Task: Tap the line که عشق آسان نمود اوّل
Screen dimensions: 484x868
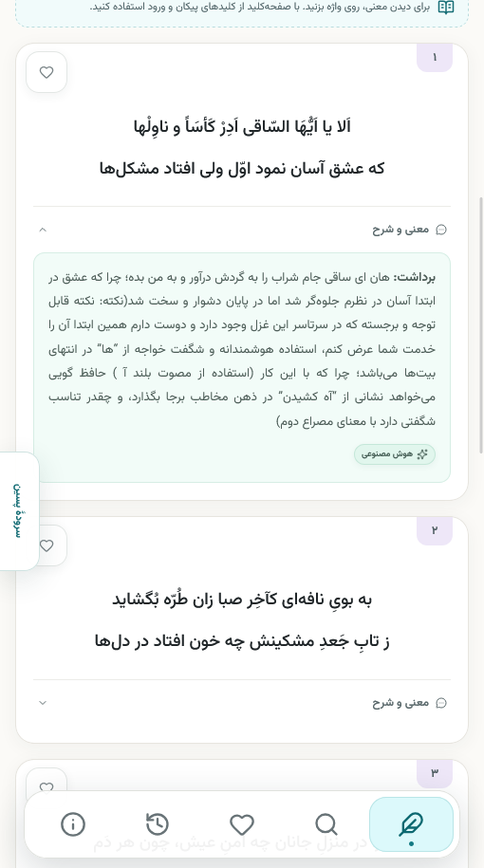Action: (242, 168)
